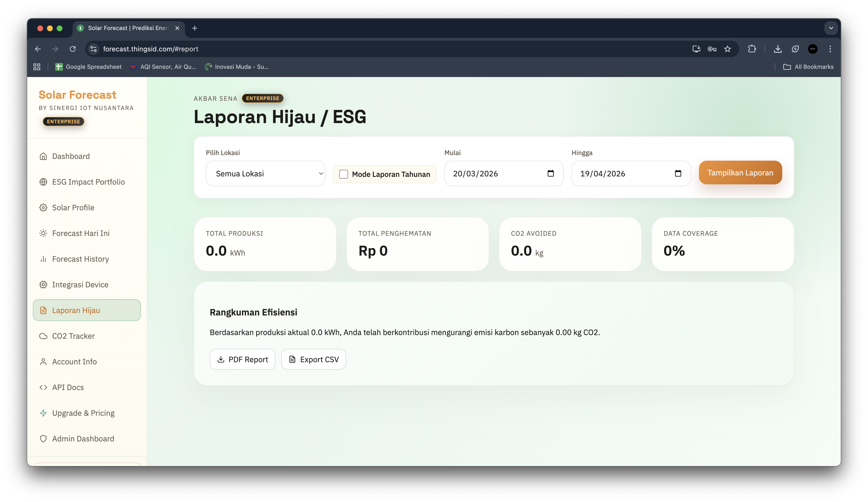This screenshot has height=502, width=868.
Task: Click the sun icon for Forecast Hari Ini
Action: click(x=43, y=233)
